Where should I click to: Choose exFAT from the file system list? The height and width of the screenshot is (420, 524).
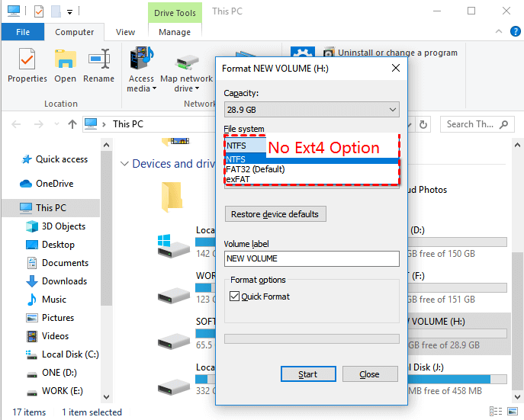(x=311, y=179)
